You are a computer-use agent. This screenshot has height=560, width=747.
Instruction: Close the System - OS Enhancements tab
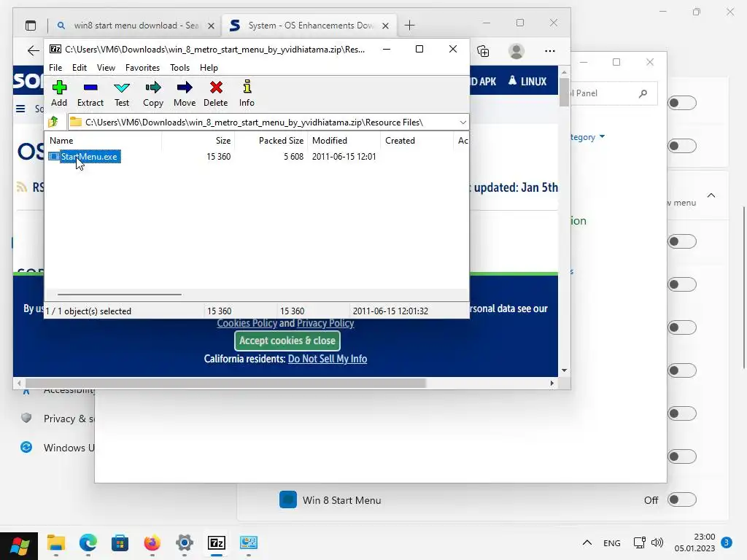[385, 26]
